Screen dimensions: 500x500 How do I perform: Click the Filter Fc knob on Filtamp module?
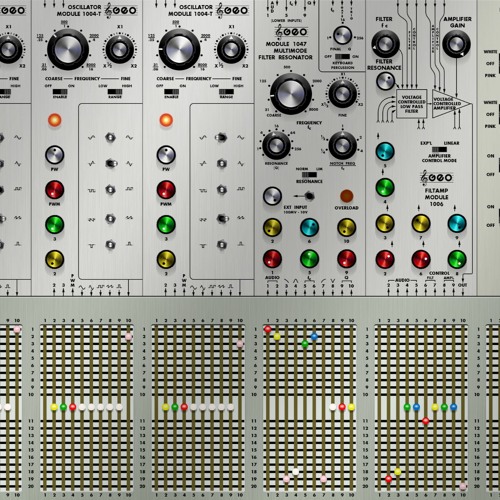point(385,44)
